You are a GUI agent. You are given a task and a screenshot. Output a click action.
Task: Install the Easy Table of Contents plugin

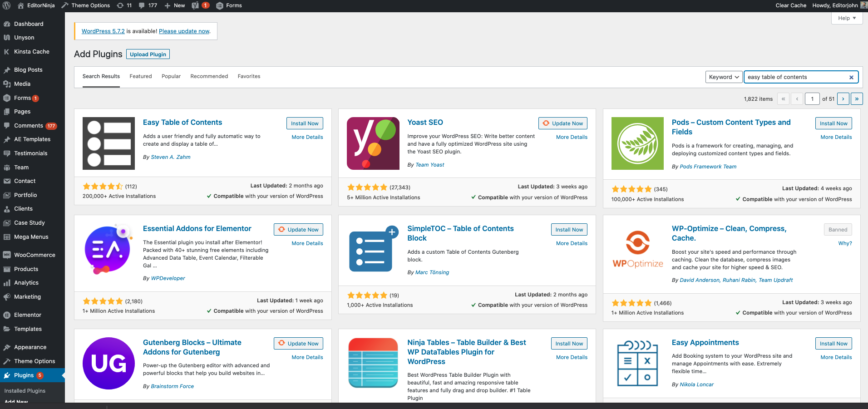pyautogui.click(x=305, y=123)
